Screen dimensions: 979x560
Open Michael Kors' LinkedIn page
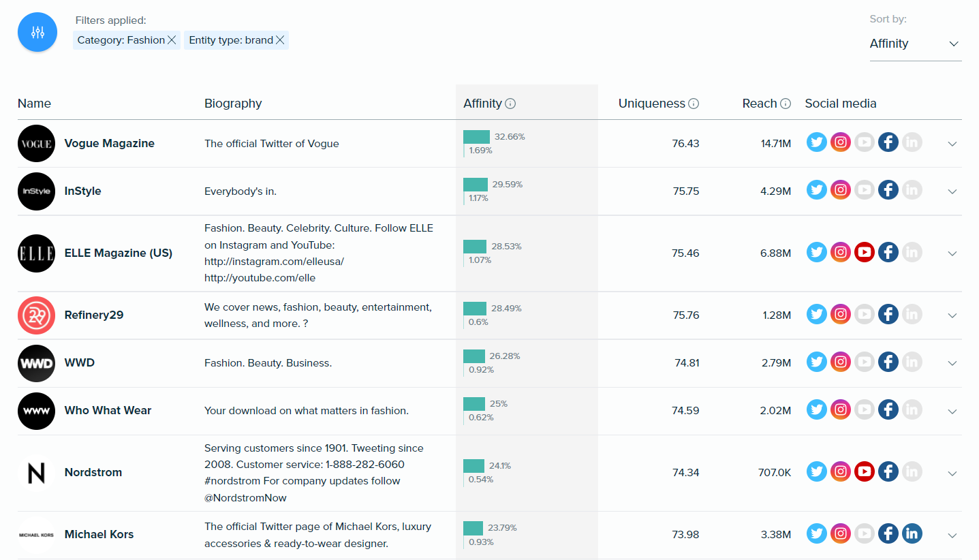pos(912,534)
